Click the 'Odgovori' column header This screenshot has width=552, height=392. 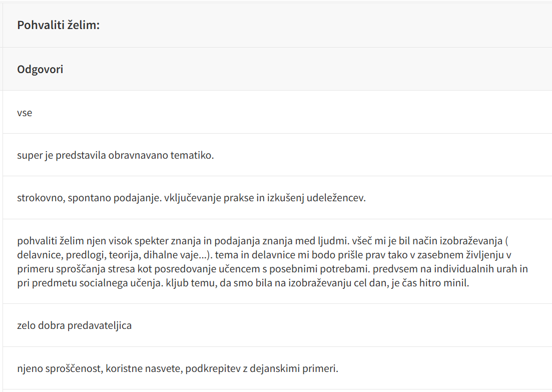tap(40, 69)
